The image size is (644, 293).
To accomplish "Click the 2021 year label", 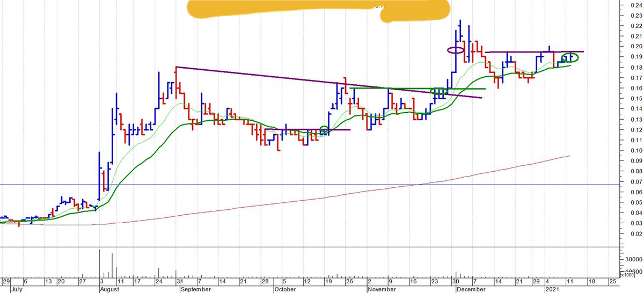I will pos(553,289).
